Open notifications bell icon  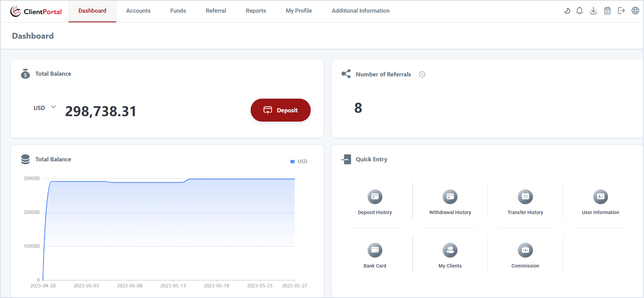(580, 11)
